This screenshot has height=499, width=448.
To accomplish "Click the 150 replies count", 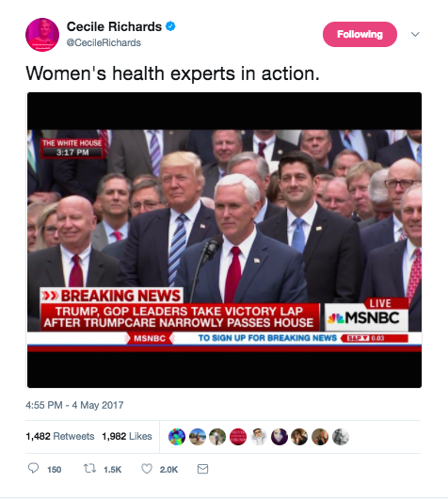I will [x=54, y=470].
